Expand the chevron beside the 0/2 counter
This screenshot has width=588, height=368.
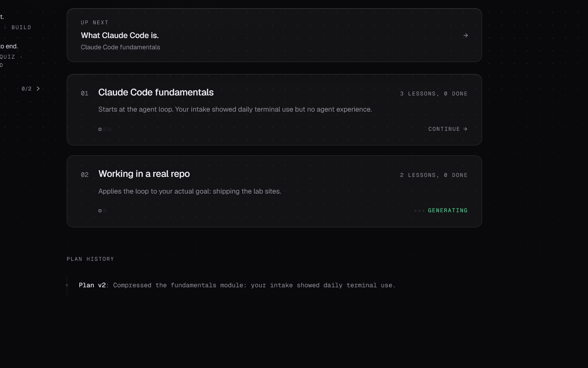coord(38,89)
